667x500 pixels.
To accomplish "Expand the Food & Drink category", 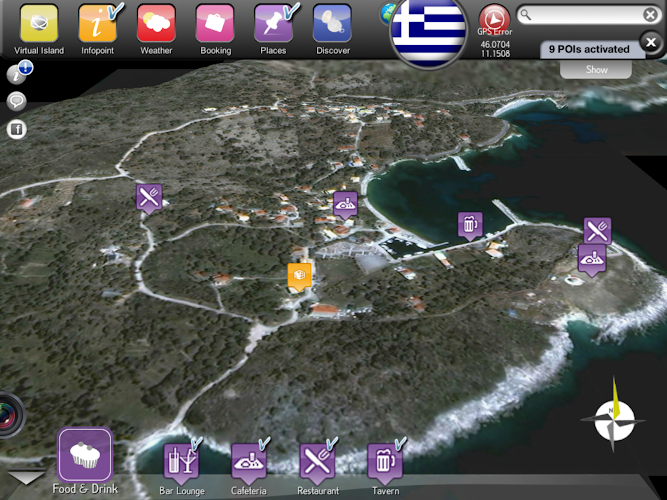I will [x=85, y=456].
